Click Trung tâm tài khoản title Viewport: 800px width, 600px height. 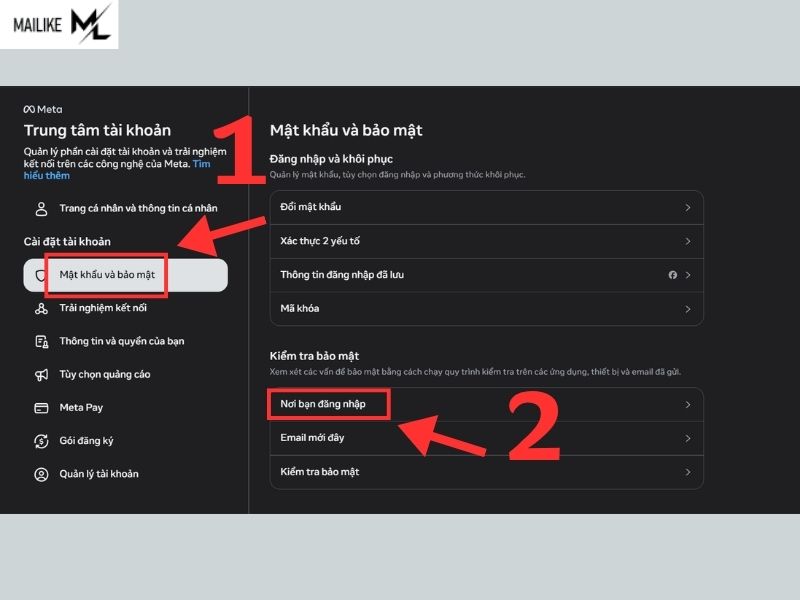97,131
